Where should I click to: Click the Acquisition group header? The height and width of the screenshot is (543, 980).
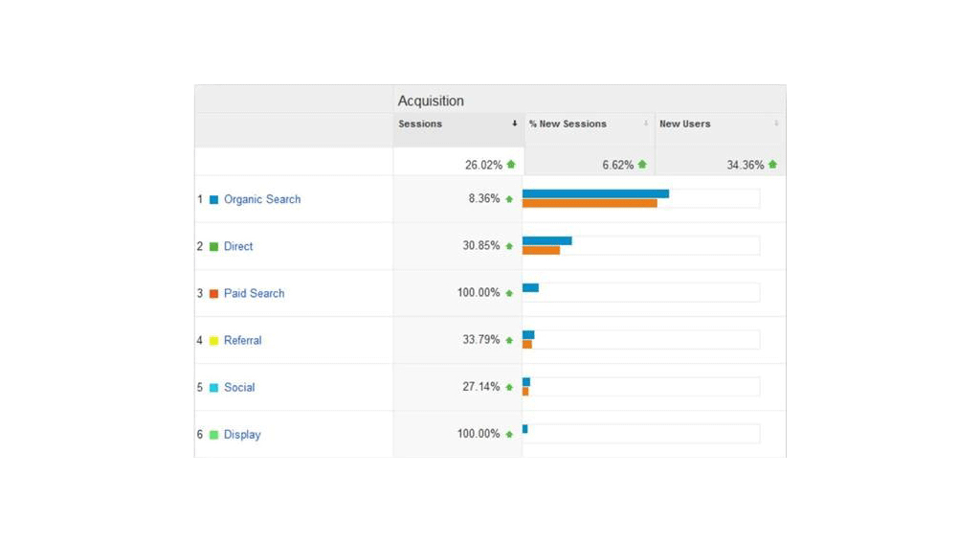[431, 101]
